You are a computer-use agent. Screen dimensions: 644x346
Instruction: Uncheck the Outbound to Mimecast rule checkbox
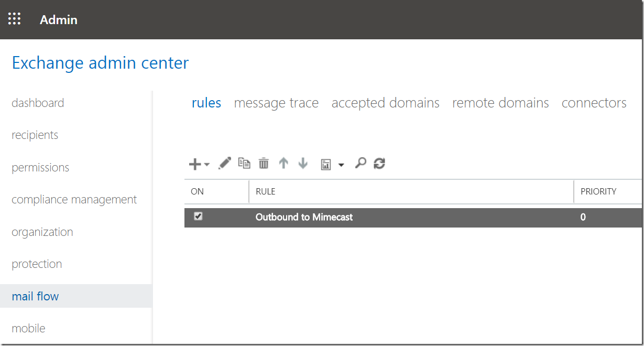[198, 216]
